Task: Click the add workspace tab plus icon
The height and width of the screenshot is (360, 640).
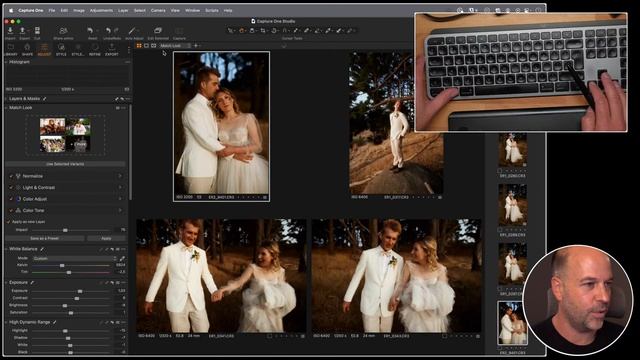Action: point(196,46)
